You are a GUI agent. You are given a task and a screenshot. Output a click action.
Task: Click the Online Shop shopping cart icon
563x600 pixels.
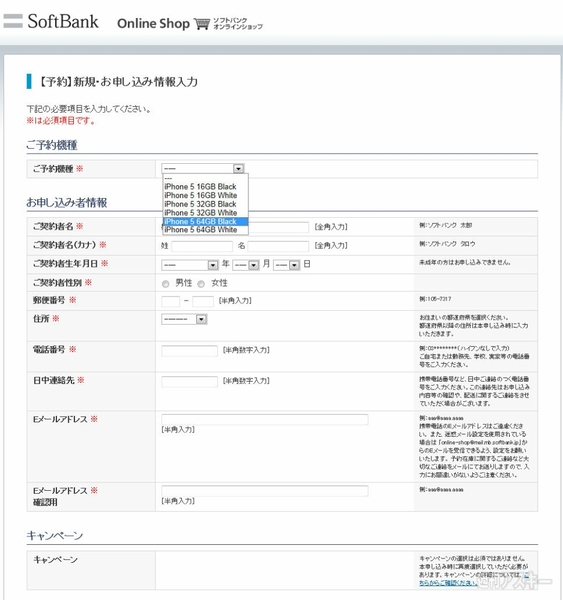(x=202, y=24)
